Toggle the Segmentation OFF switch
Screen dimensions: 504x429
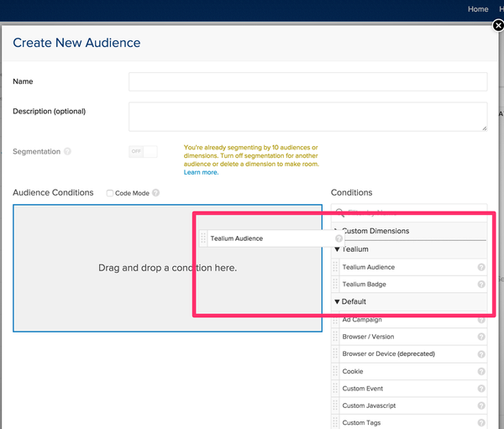[x=143, y=152]
